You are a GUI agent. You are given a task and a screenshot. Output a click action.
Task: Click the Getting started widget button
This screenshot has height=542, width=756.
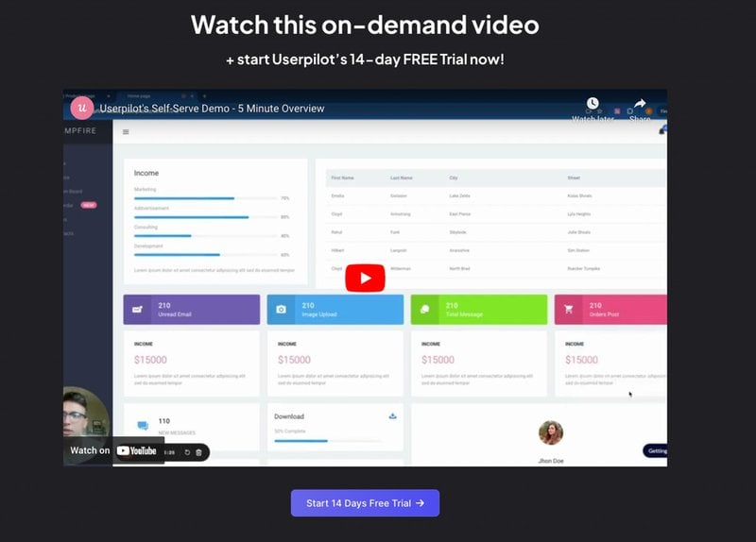tap(655, 451)
